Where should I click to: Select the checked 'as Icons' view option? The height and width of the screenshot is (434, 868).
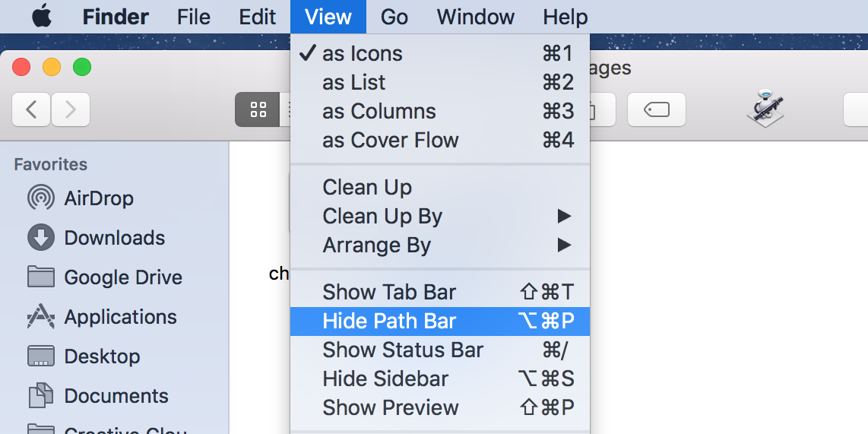click(x=363, y=54)
